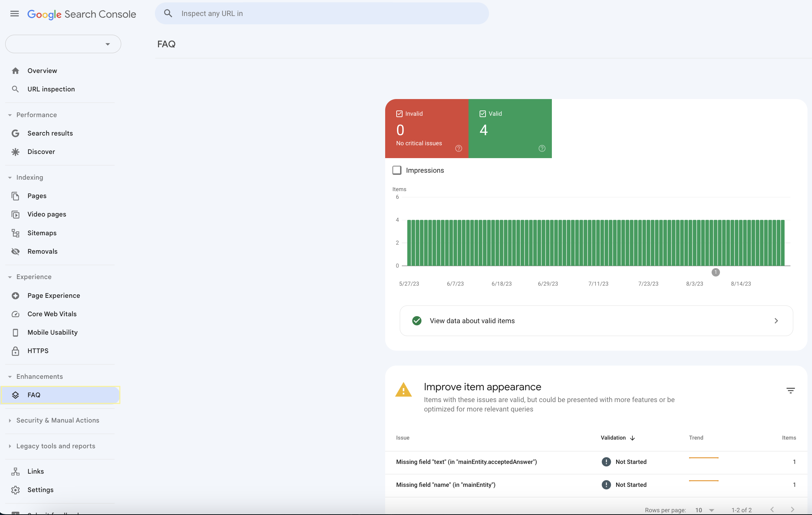This screenshot has width=812, height=515.
Task: Click the Removals hidden-eye icon
Action: pos(15,252)
